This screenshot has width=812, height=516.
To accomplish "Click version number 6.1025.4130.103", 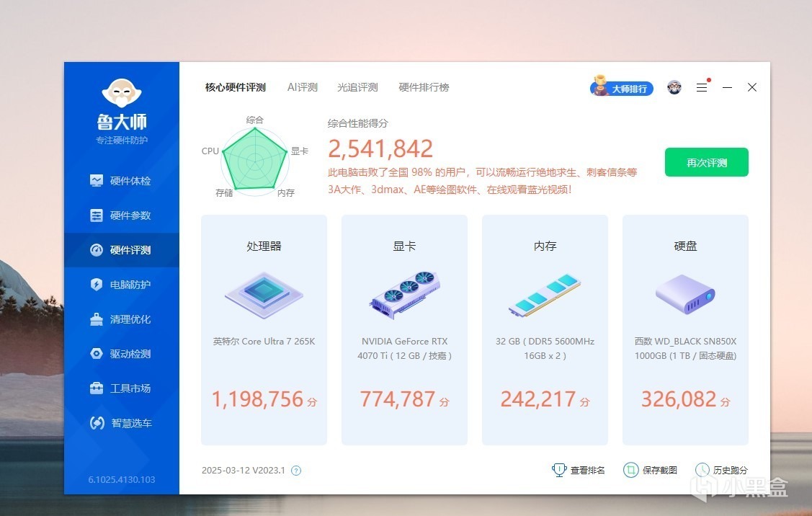I will (122, 480).
